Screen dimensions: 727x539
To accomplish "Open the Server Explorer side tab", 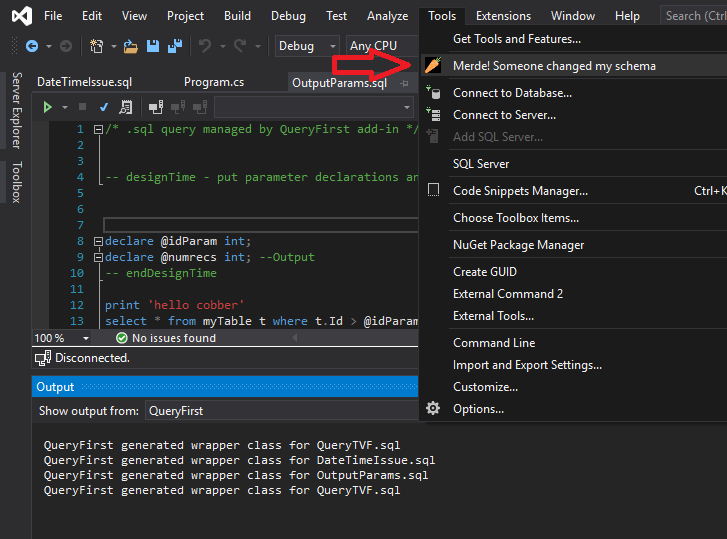I will point(17,110).
